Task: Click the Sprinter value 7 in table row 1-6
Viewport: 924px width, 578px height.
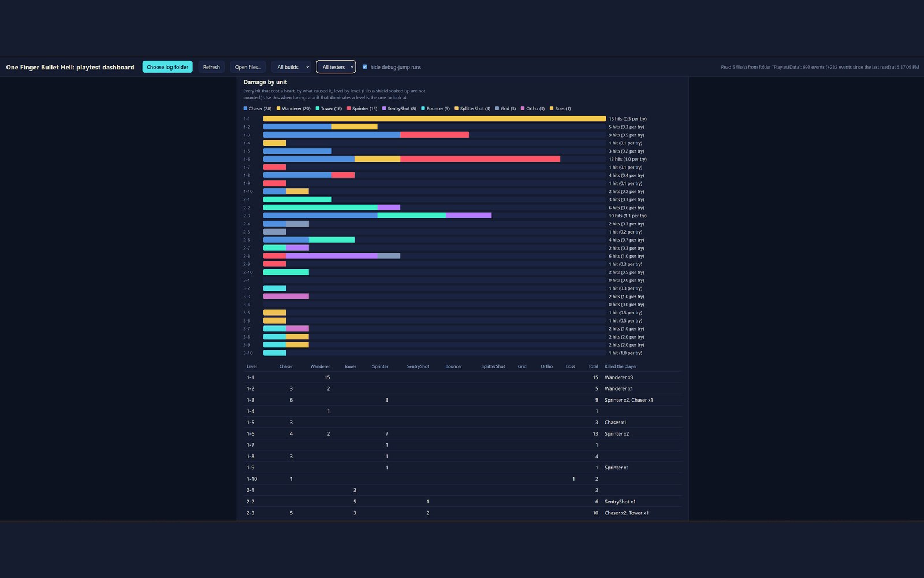Action: (x=386, y=434)
